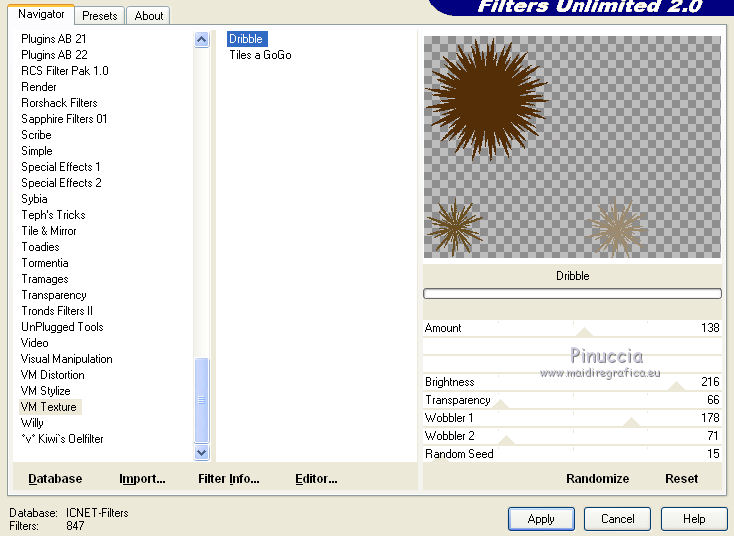
Task: Pick Tronds Filters II
Action: (x=57, y=311)
